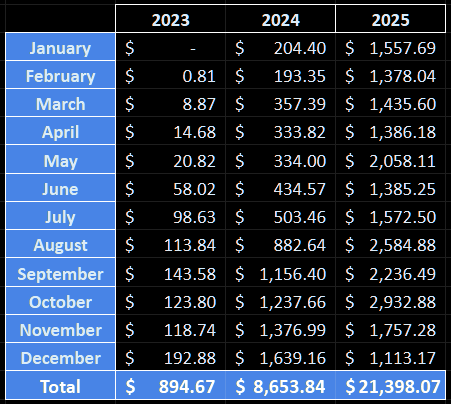Select the cell showing 1,237.66

[280, 301]
